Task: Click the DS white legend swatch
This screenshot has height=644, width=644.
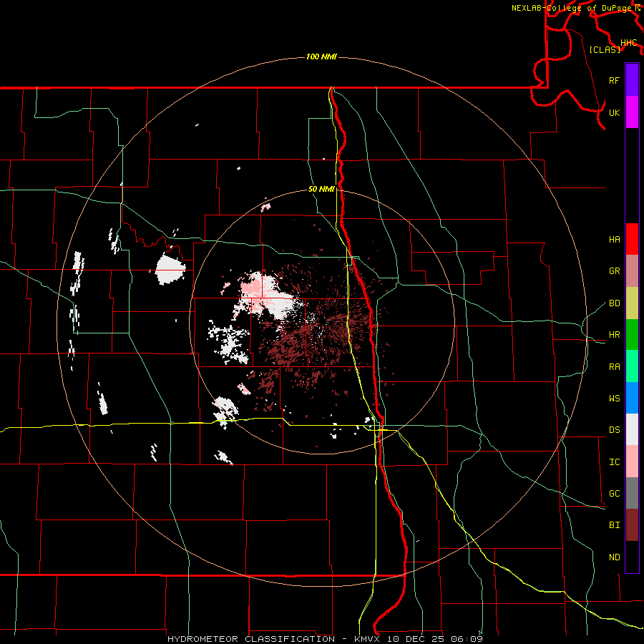Action: point(632,429)
